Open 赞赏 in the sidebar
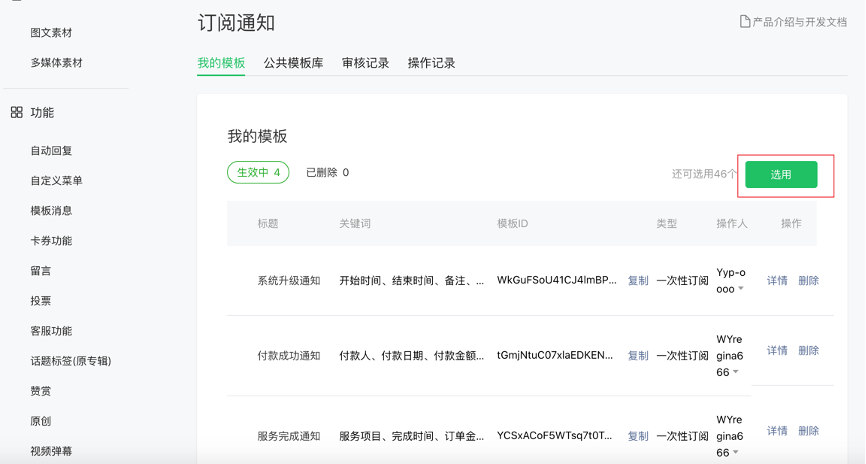The height and width of the screenshot is (464, 866). pos(41,391)
